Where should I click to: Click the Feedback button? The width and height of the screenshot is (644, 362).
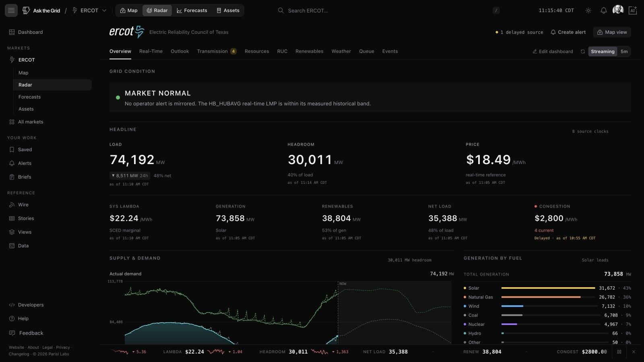[x=26, y=333]
